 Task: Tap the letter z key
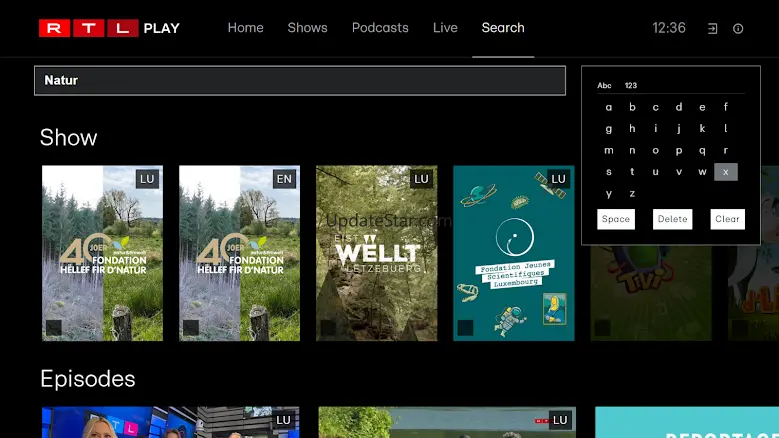click(632, 194)
